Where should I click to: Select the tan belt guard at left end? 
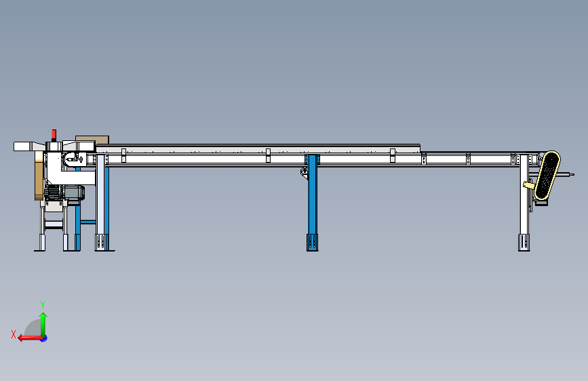(39, 176)
